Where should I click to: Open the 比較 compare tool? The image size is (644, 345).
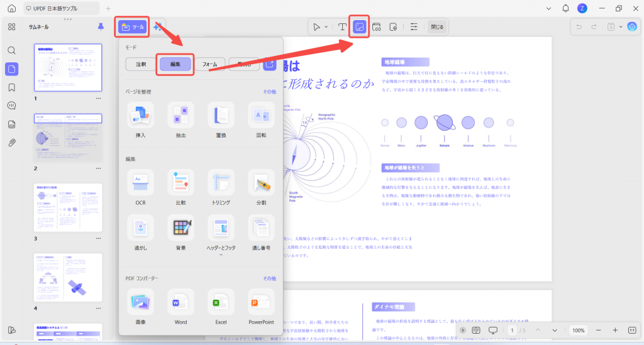coord(180,182)
